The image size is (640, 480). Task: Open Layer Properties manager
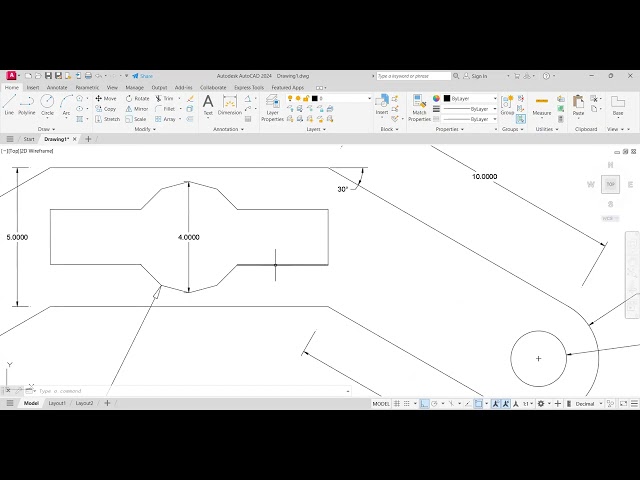coord(272,108)
